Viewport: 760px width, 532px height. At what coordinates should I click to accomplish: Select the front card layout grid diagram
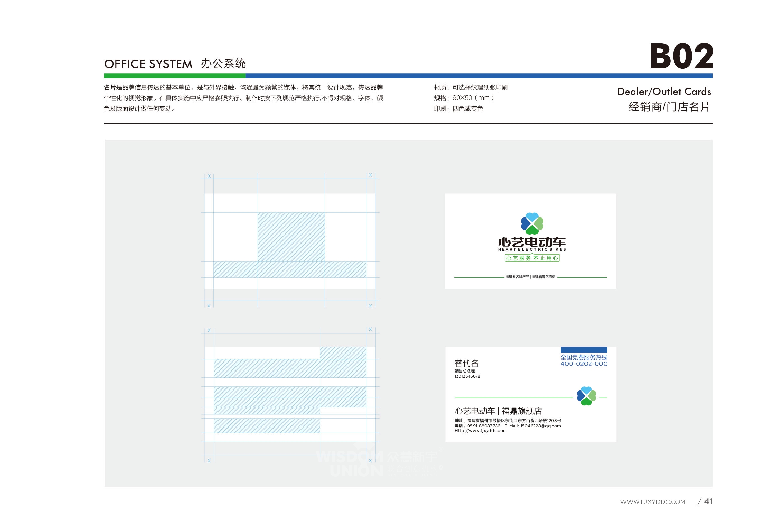(x=290, y=241)
